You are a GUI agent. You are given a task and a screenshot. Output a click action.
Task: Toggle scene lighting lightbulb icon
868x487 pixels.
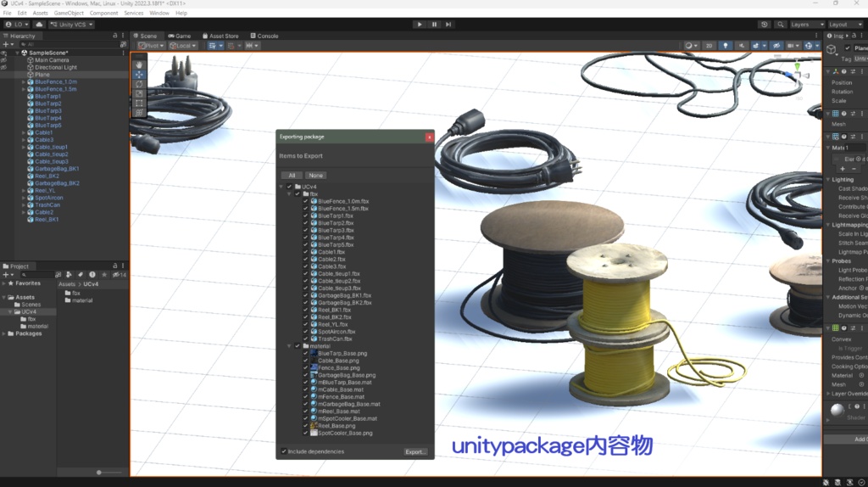[726, 46]
